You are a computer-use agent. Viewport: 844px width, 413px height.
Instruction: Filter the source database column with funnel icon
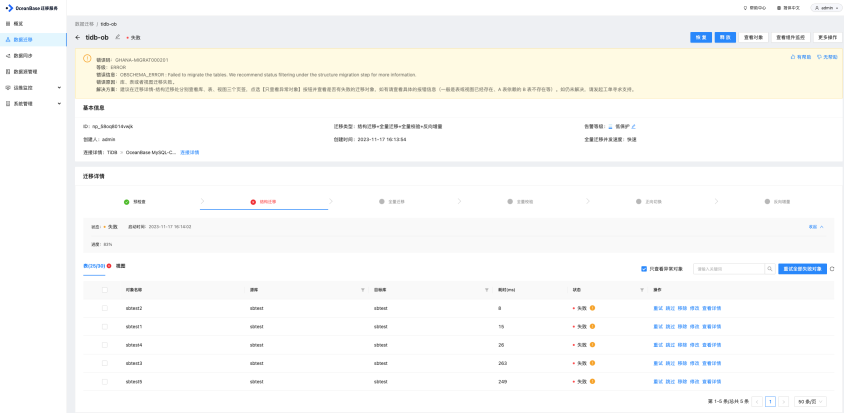tap(363, 290)
